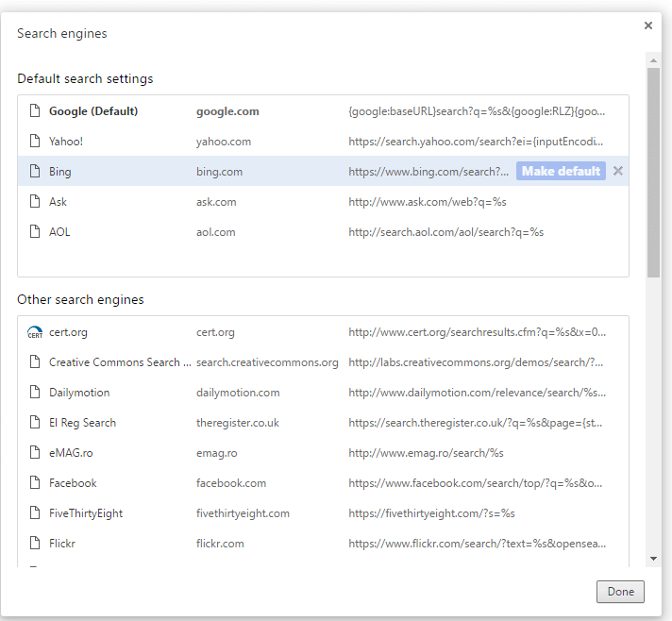The image size is (672, 621).
Task: Click the page icon next to Facebook
Action: tap(35, 483)
